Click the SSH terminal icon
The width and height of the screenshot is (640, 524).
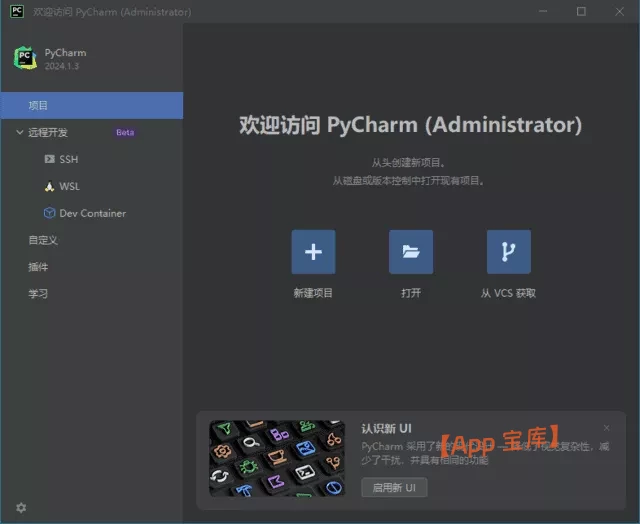(x=49, y=159)
